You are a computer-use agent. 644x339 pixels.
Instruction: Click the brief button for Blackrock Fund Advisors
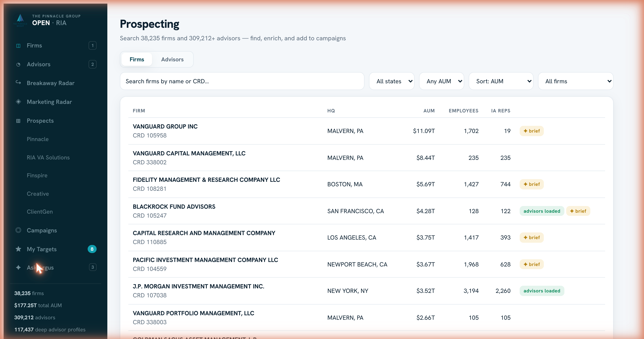coord(578,211)
